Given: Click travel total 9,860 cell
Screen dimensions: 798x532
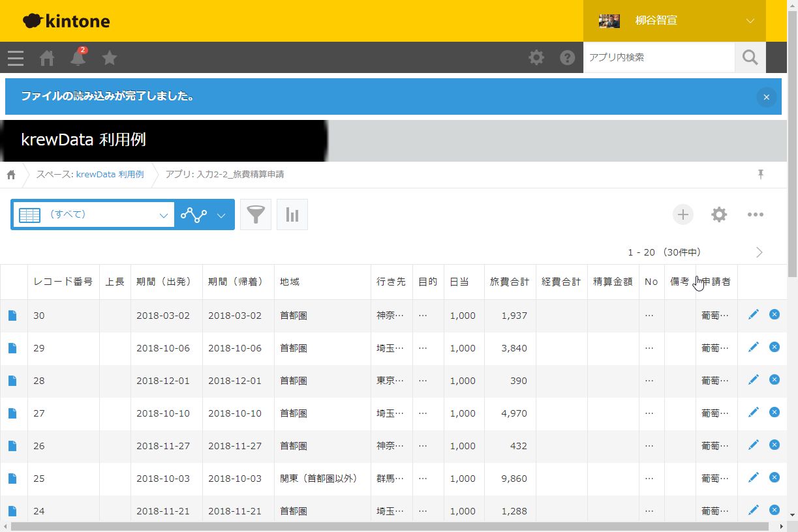Looking at the screenshot, I should pos(510,479).
